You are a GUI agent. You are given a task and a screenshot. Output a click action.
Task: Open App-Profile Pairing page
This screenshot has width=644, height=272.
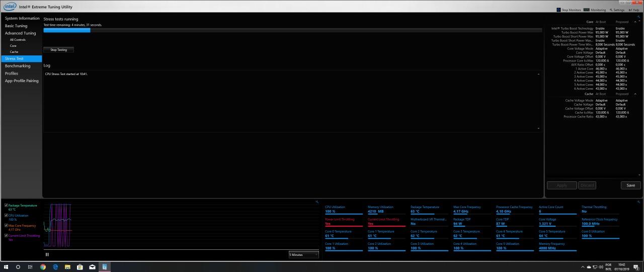(22, 81)
